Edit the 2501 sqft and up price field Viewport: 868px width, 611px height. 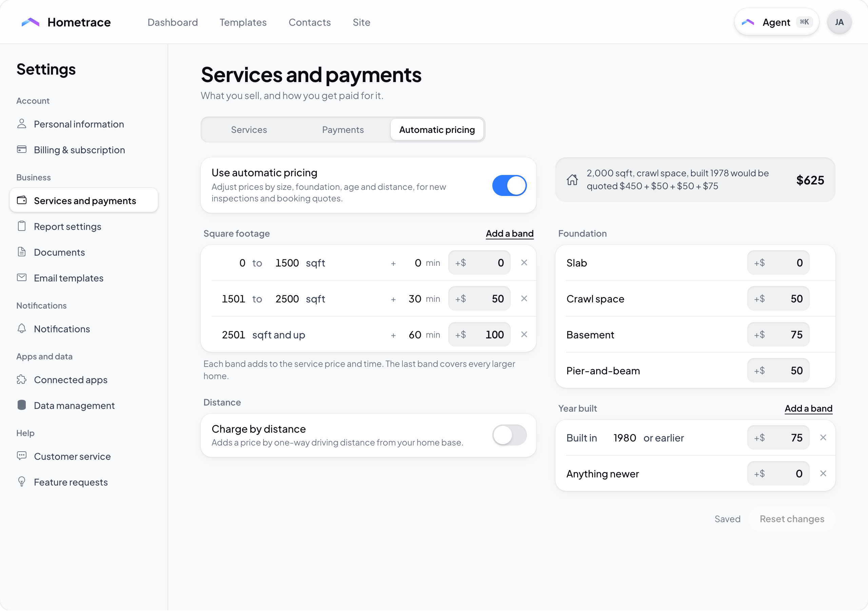[x=479, y=335]
